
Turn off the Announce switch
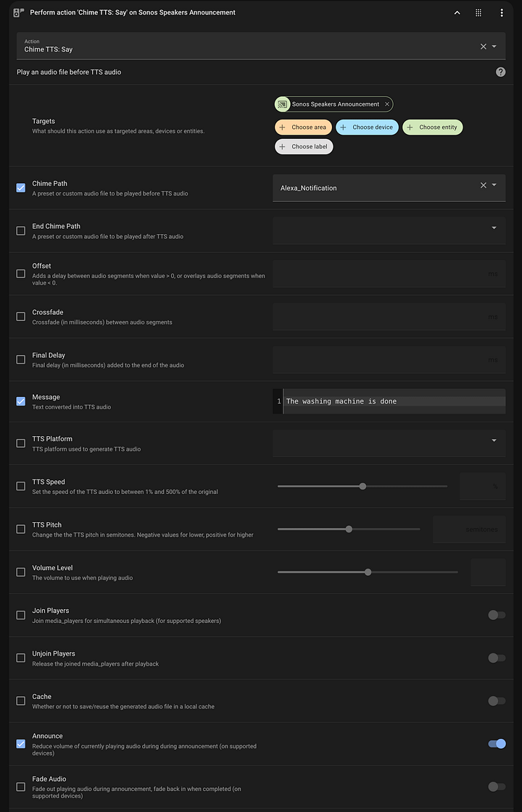tap(497, 744)
